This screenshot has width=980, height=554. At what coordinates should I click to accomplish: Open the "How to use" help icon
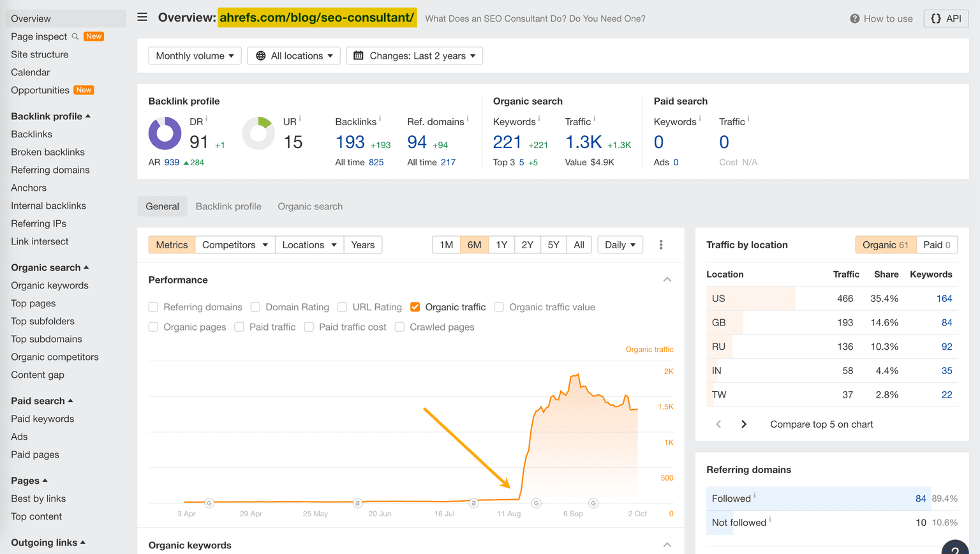click(854, 19)
